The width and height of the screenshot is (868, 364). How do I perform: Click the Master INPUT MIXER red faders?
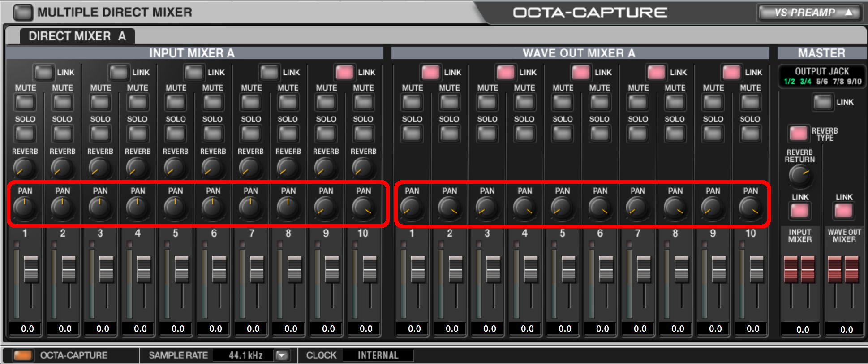tap(799, 269)
